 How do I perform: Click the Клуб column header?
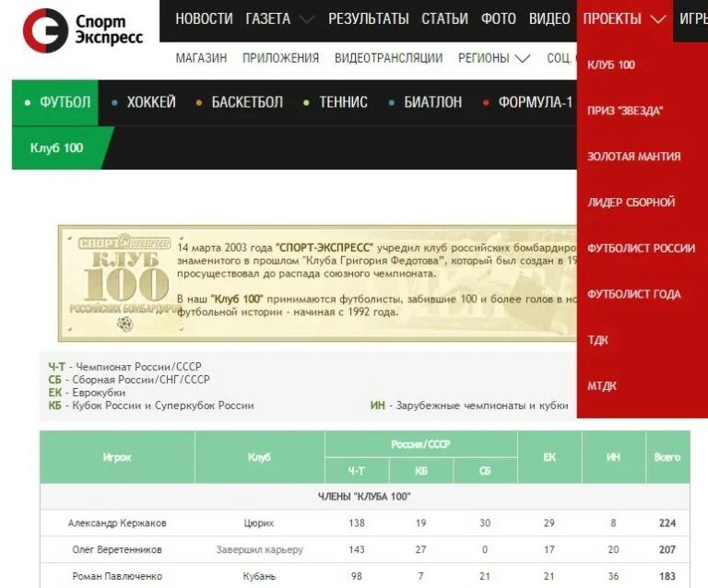(x=260, y=457)
